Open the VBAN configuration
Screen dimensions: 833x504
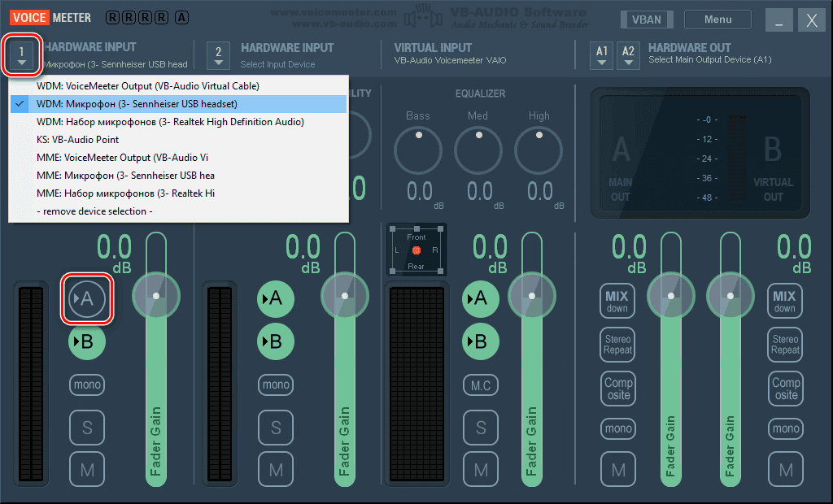pyautogui.click(x=647, y=20)
